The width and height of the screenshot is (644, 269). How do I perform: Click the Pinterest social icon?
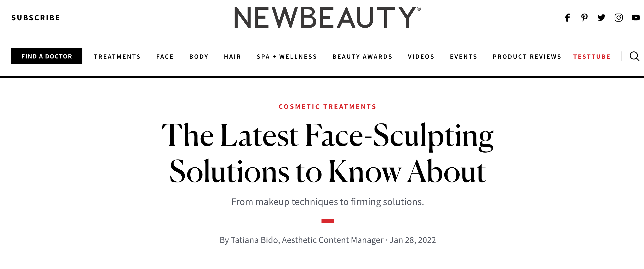click(x=584, y=18)
